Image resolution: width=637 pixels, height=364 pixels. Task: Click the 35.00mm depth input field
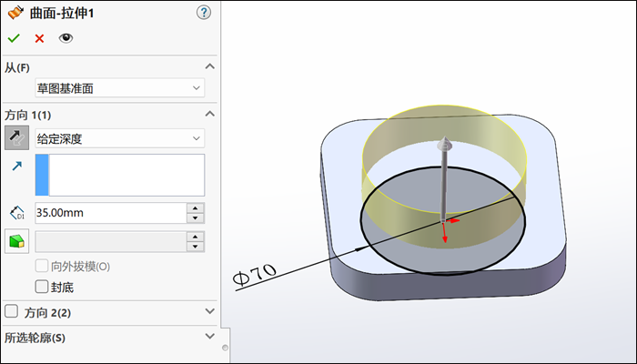(108, 213)
